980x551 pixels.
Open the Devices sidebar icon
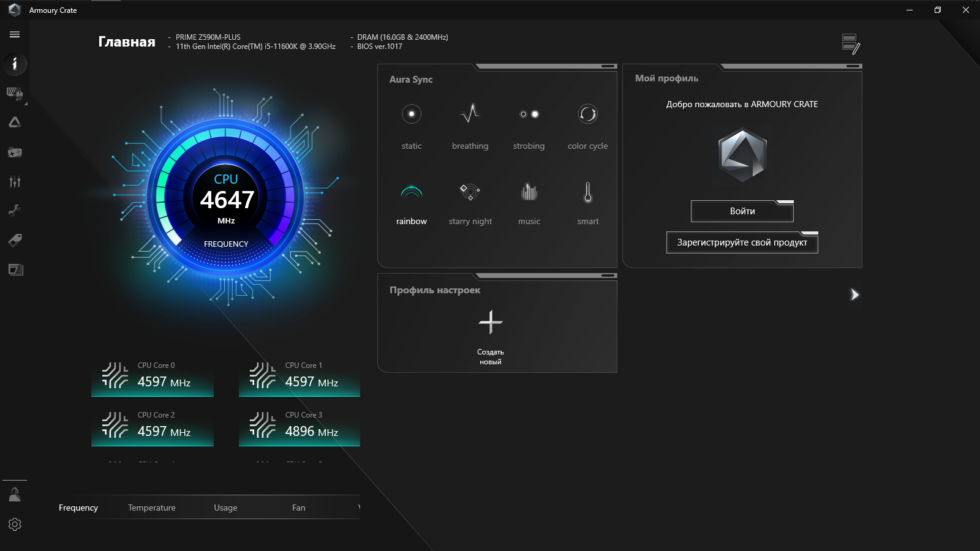tap(15, 93)
